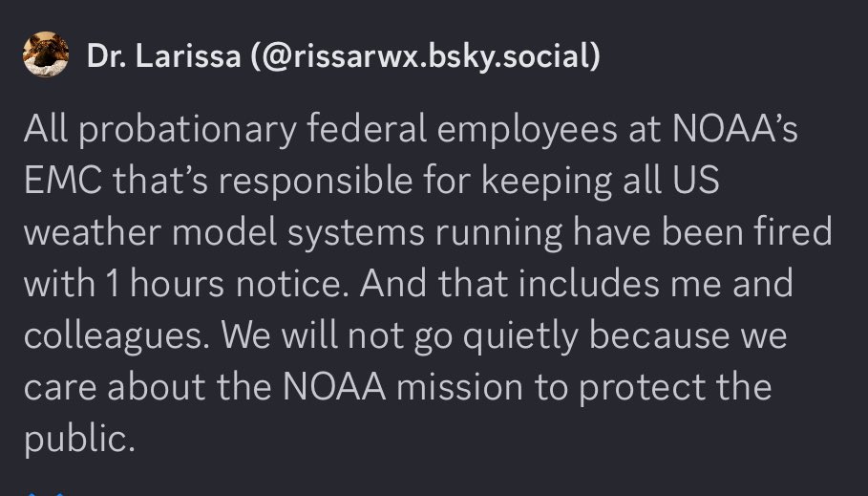Image resolution: width=868 pixels, height=496 pixels.
Task: Open the @rissarwx.bsky.social handle
Action: [425, 57]
